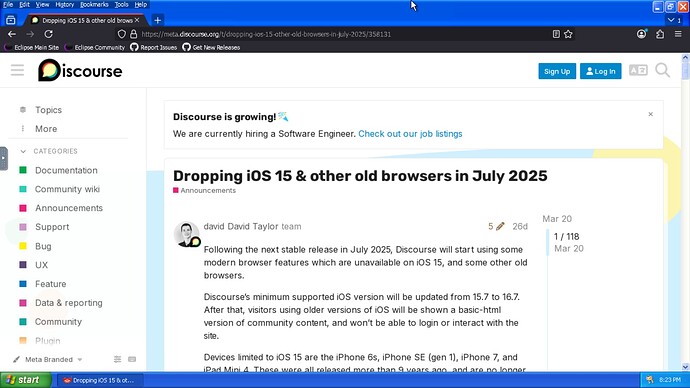
Task: Open the search magnifier icon
Action: [662, 70]
